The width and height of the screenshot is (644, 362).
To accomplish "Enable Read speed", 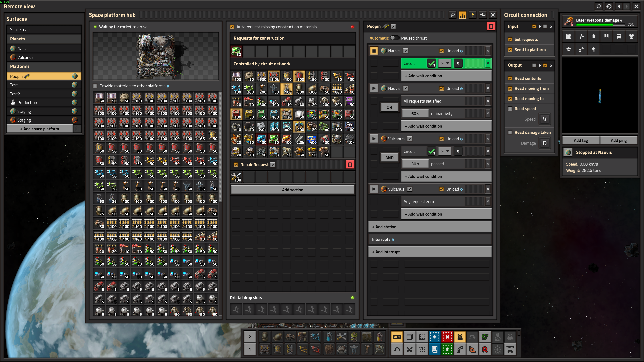I will click(510, 109).
